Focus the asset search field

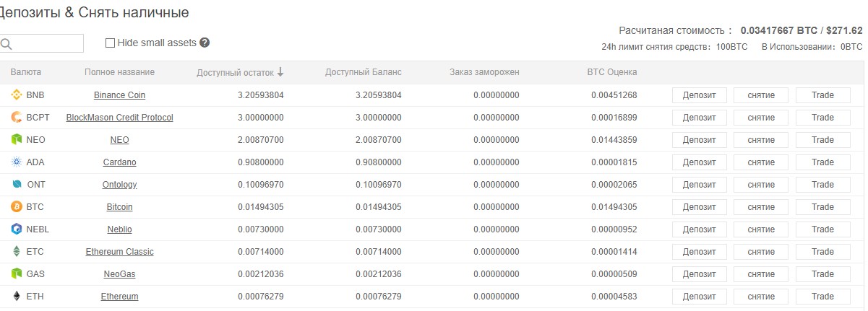tap(41, 43)
